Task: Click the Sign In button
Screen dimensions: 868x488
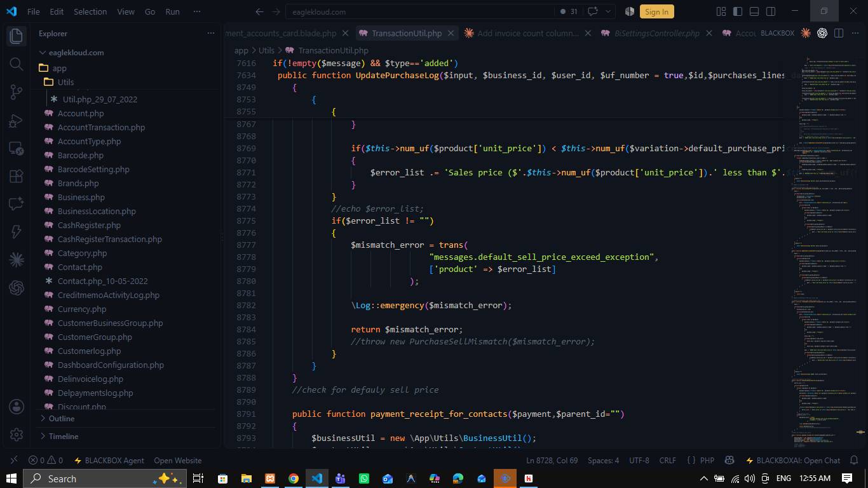Action: [x=656, y=11]
